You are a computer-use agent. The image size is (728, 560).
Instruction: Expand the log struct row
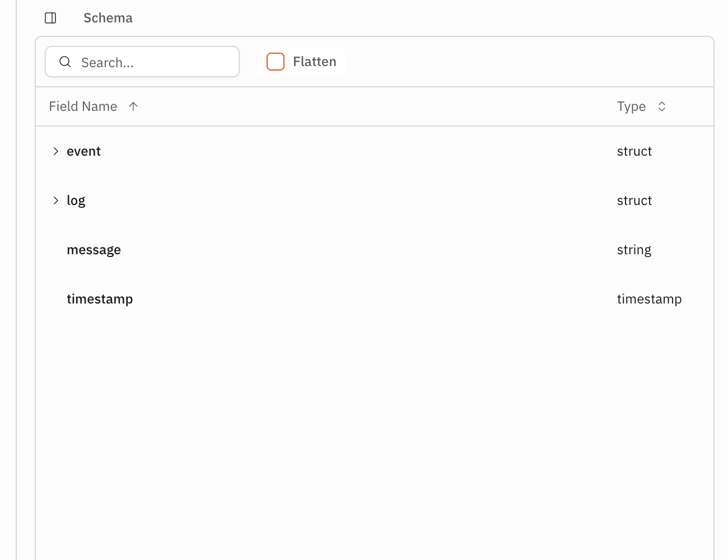point(55,200)
